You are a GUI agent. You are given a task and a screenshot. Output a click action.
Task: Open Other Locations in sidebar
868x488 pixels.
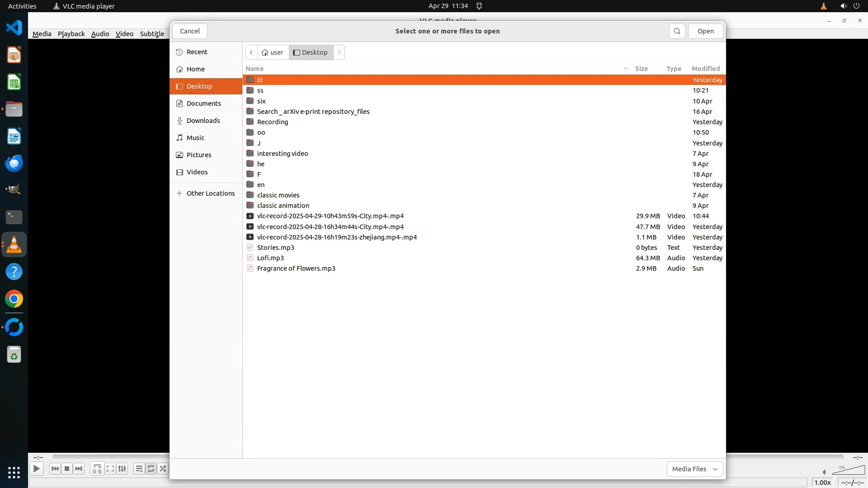210,193
